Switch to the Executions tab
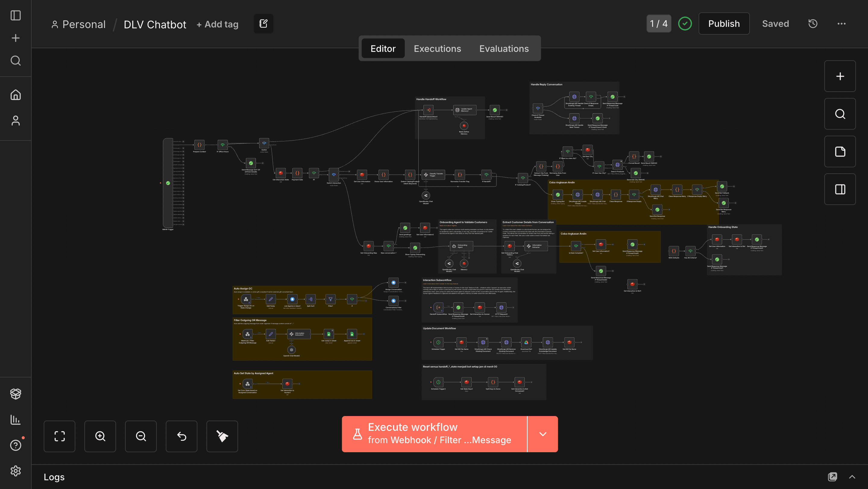 pos(437,49)
